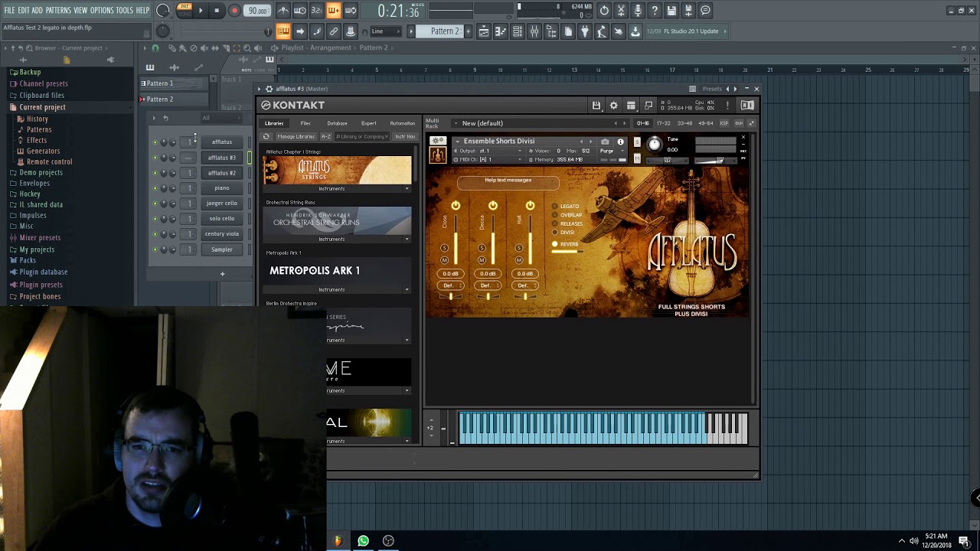Click Kontakt minimized view icon

coord(648,105)
